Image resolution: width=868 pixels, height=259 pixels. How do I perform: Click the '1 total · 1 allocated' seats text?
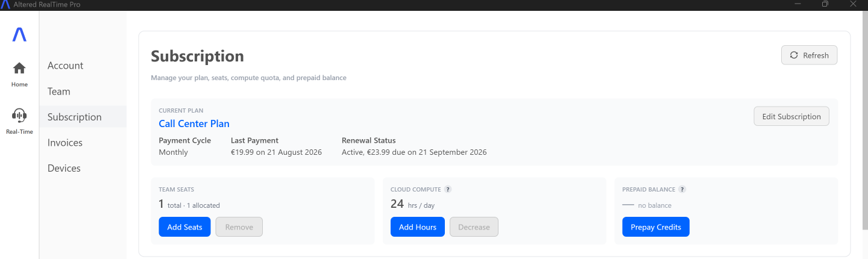[x=189, y=204]
